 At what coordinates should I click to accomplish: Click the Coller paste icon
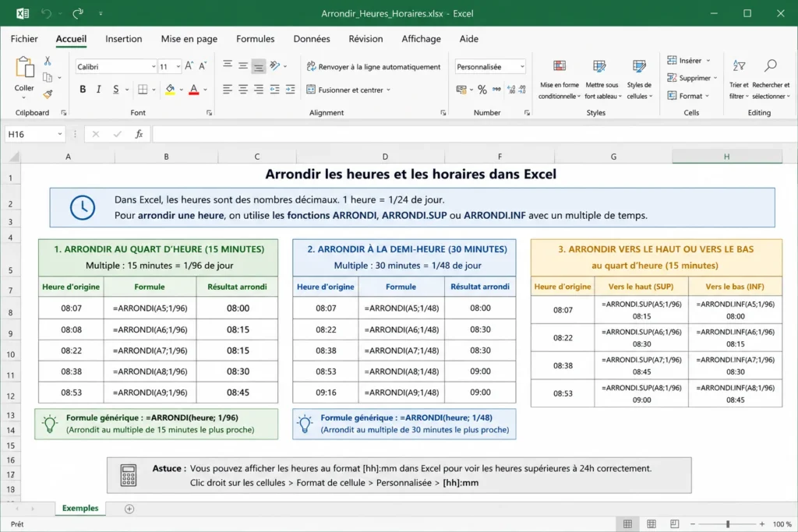pyautogui.click(x=24, y=68)
